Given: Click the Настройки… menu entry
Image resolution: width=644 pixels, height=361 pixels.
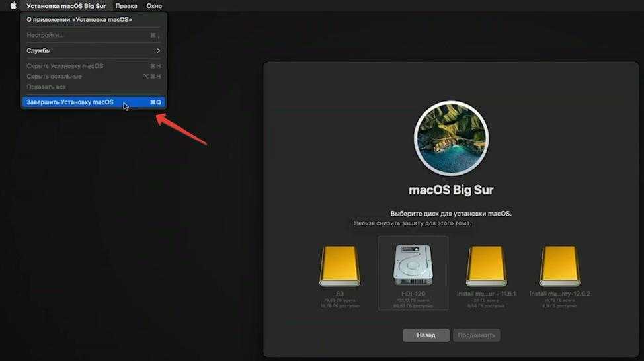Looking at the screenshot, I should point(45,35).
